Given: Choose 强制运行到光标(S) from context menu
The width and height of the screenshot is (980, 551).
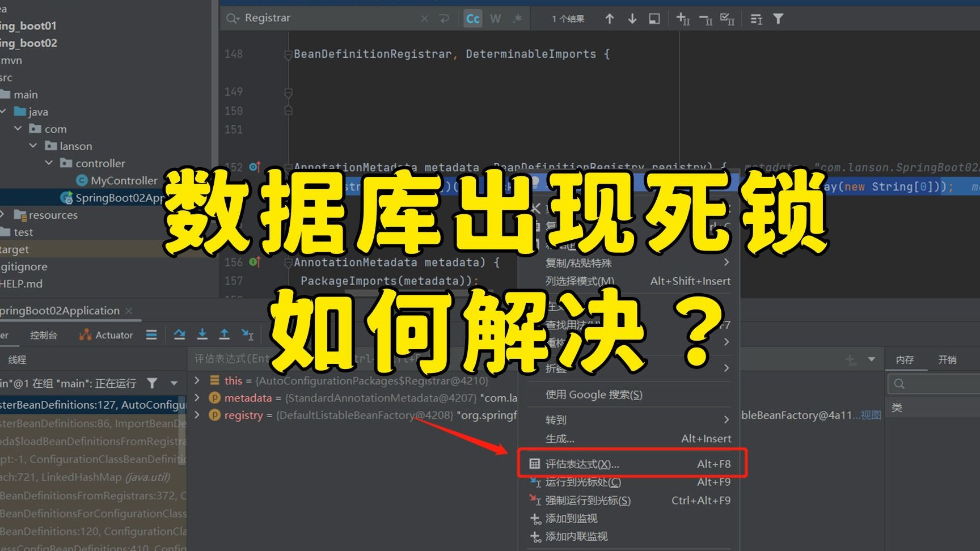Looking at the screenshot, I should click(630, 500).
